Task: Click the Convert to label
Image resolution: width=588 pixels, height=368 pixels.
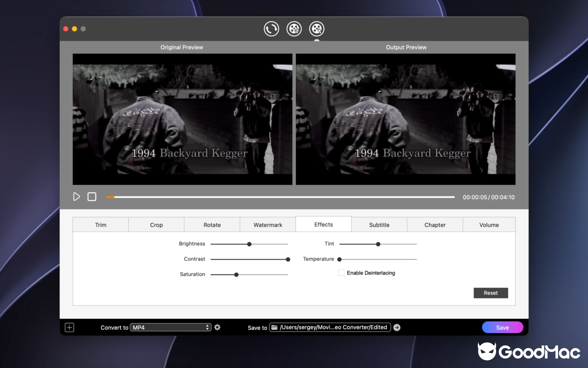Action: [114, 328]
